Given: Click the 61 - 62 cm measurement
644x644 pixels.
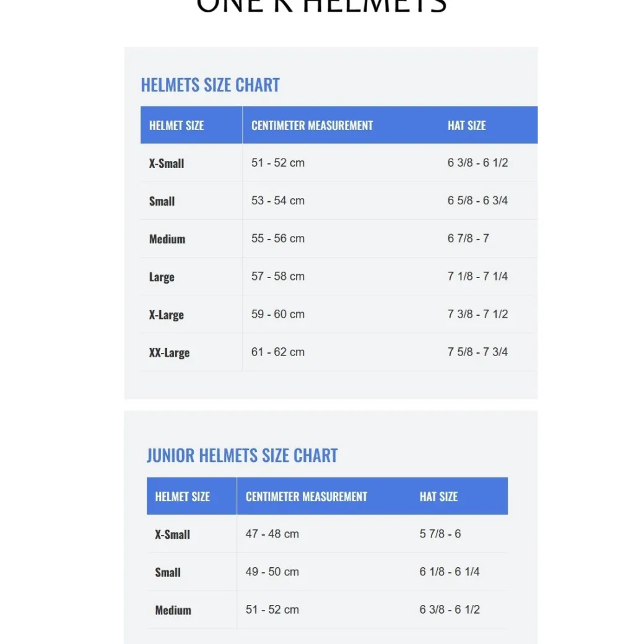Looking at the screenshot, I should [x=278, y=352].
